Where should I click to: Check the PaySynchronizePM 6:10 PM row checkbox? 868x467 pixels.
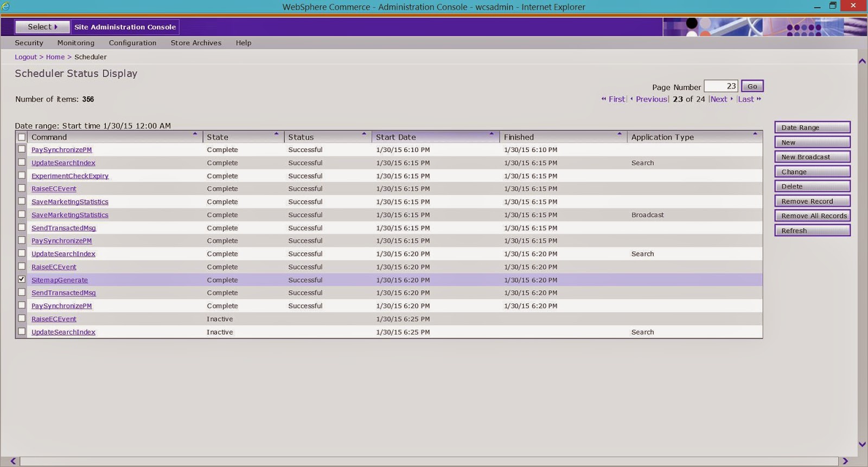[22, 149]
